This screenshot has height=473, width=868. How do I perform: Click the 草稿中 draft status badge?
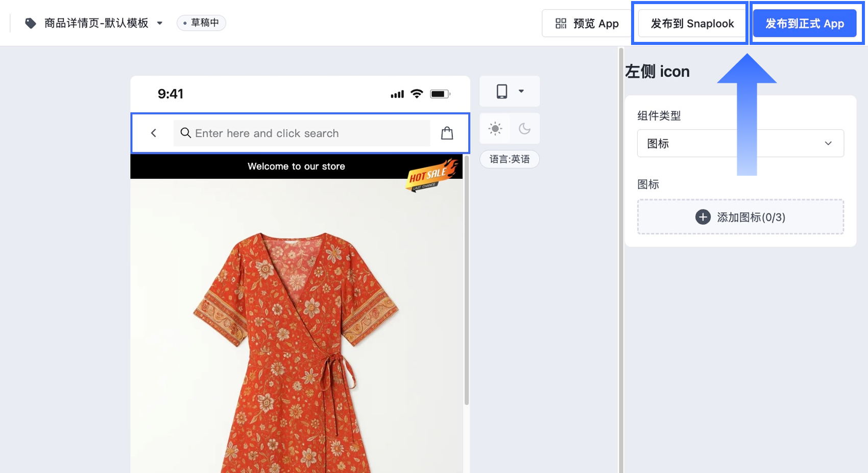coord(201,23)
